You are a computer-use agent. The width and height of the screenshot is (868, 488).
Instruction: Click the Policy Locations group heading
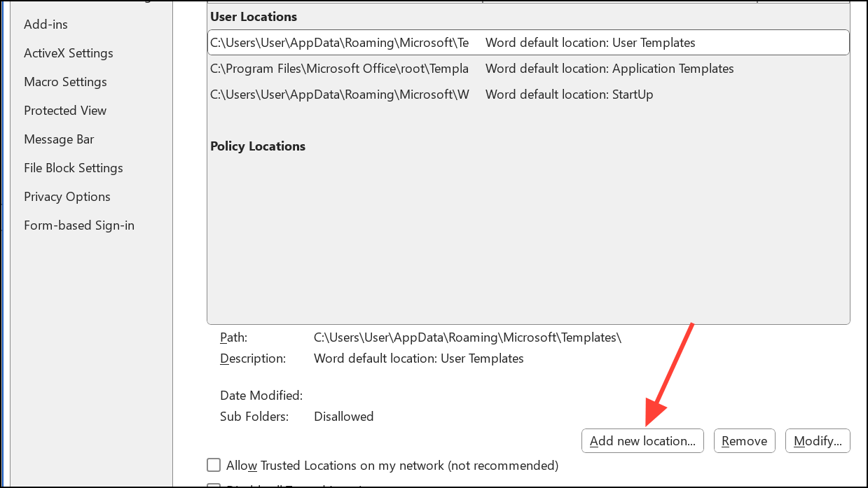coord(258,146)
